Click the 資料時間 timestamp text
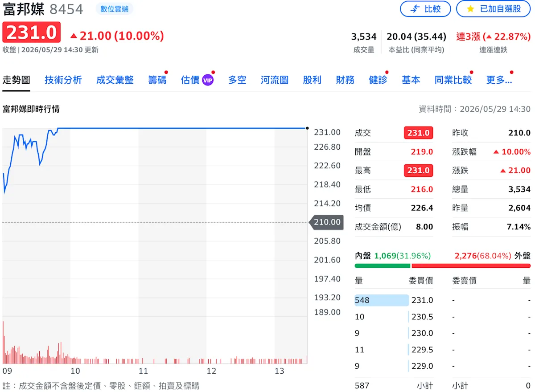Image resolution: width=535 pixels, height=392 pixels. pyautogui.click(x=475, y=109)
